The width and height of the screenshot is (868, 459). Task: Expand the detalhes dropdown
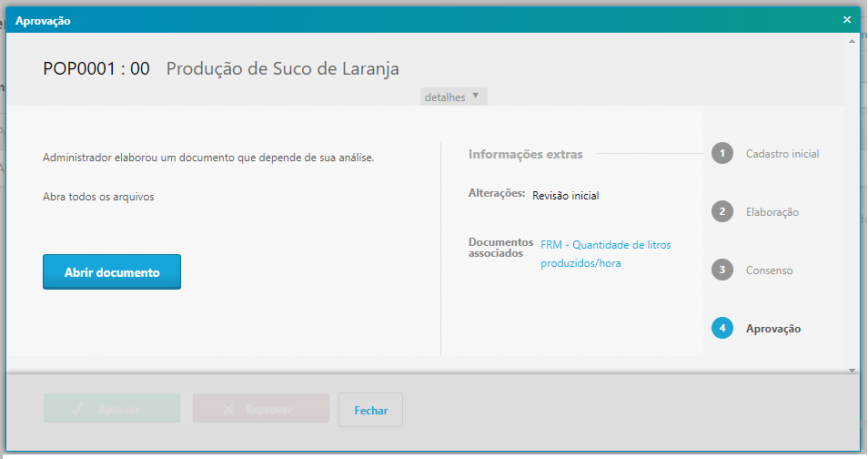[x=453, y=97]
